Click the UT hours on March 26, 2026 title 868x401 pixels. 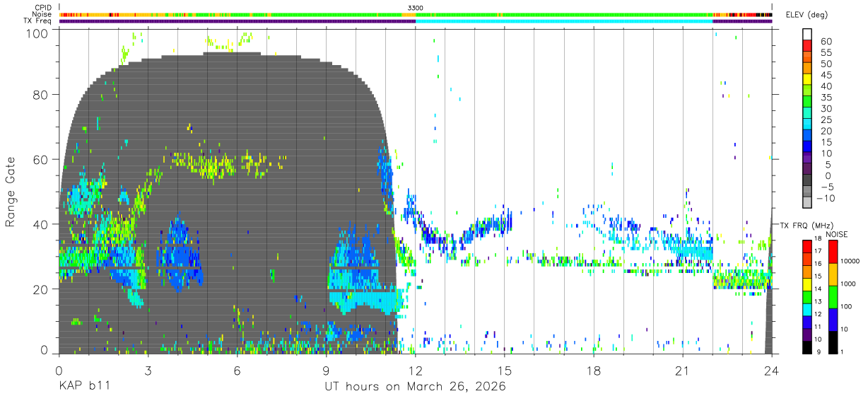tap(415, 387)
